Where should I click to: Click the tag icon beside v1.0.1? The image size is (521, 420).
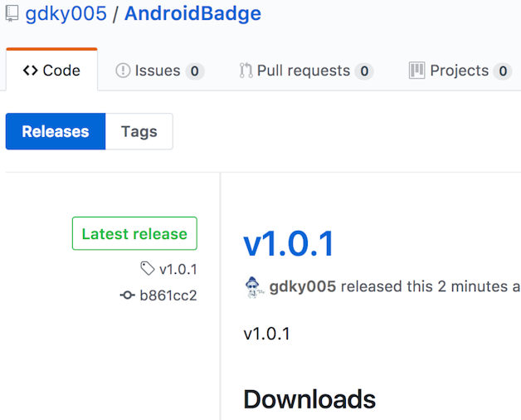[x=148, y=269]
